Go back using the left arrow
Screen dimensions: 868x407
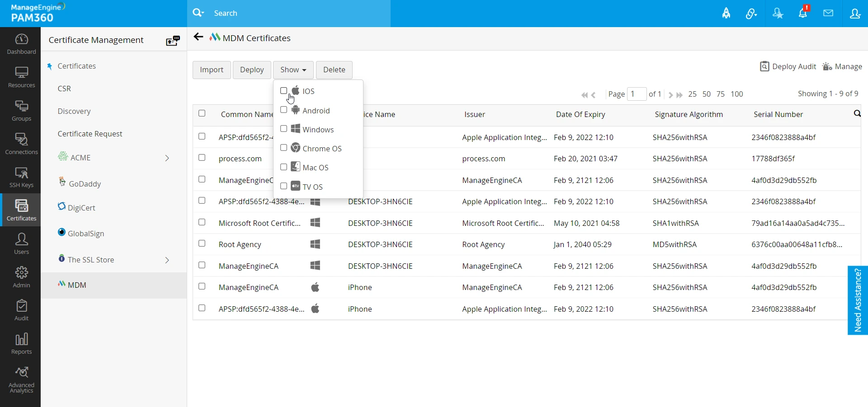(198, 37)
